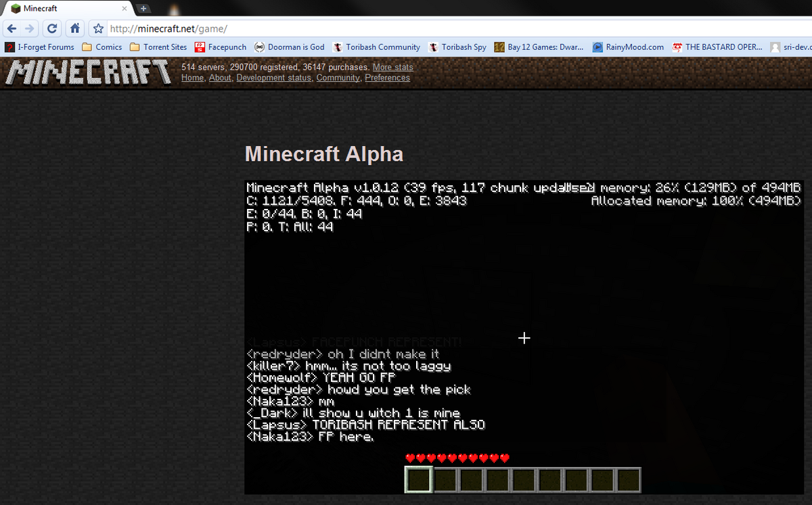Open a new tab with plus button
The height and width of the screenshot is (505, 812).
click(x=143, y=8)
